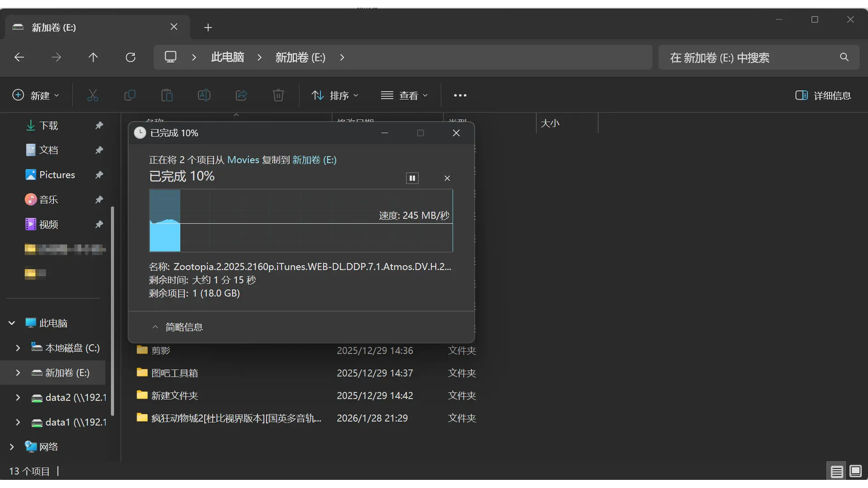Click the destination drive link 新加卷 (E:)
This screenshot has width=868, height=488.
coord(314,160)
